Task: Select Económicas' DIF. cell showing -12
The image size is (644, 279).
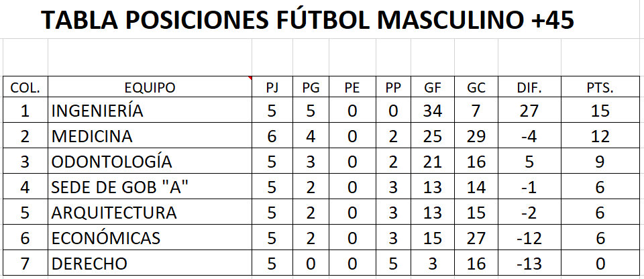Action: (528, 238)
